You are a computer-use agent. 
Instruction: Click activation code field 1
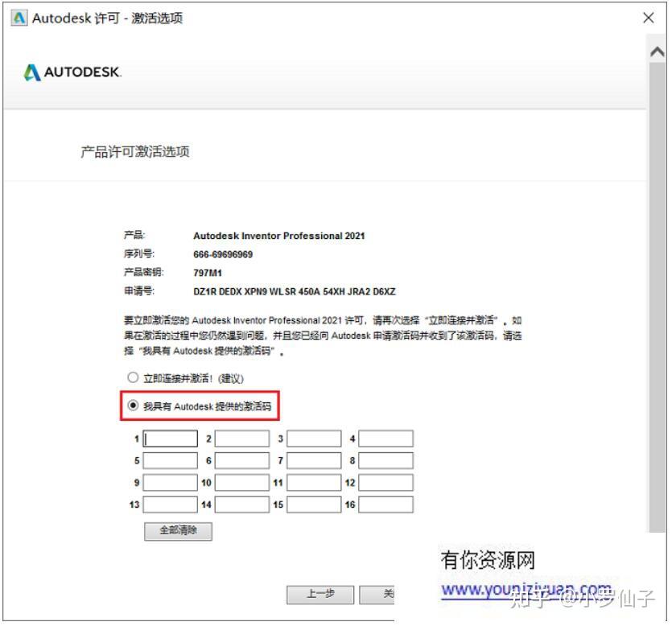[170, 439]
